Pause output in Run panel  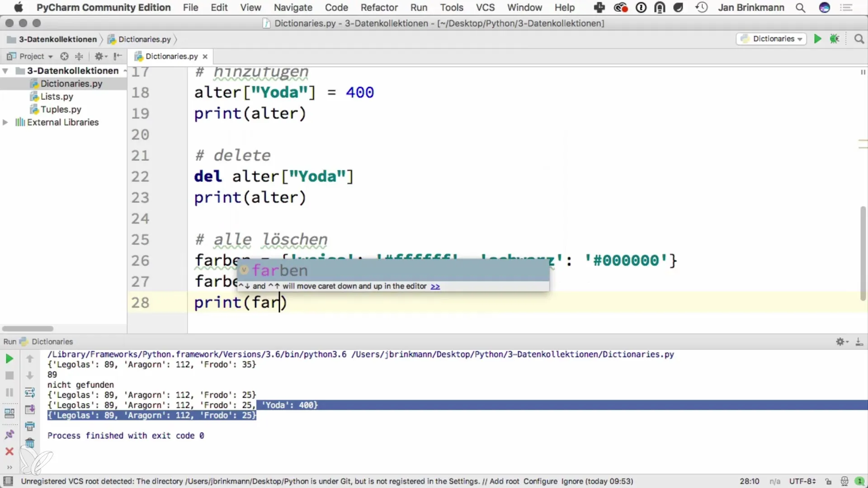[x=9, y=392]
